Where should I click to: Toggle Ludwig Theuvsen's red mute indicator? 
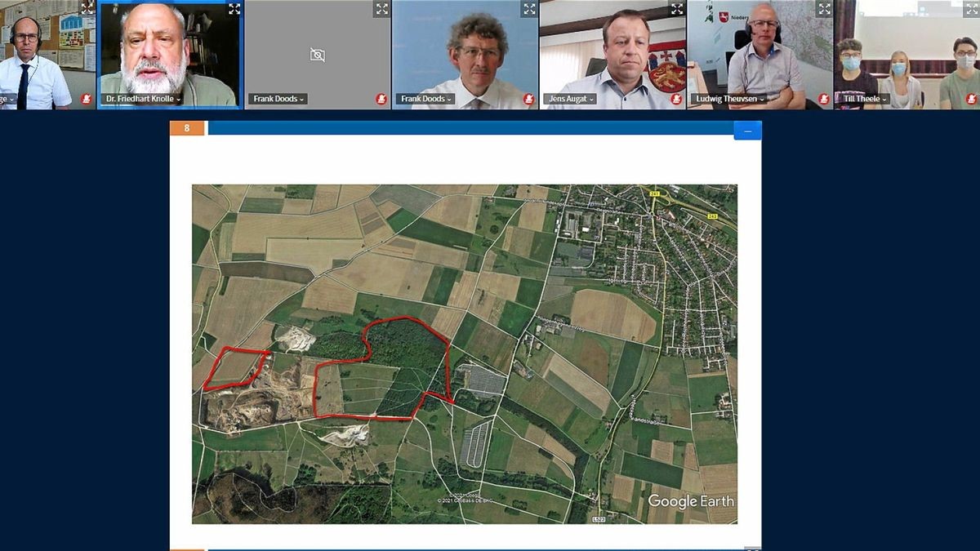[823, 99]
